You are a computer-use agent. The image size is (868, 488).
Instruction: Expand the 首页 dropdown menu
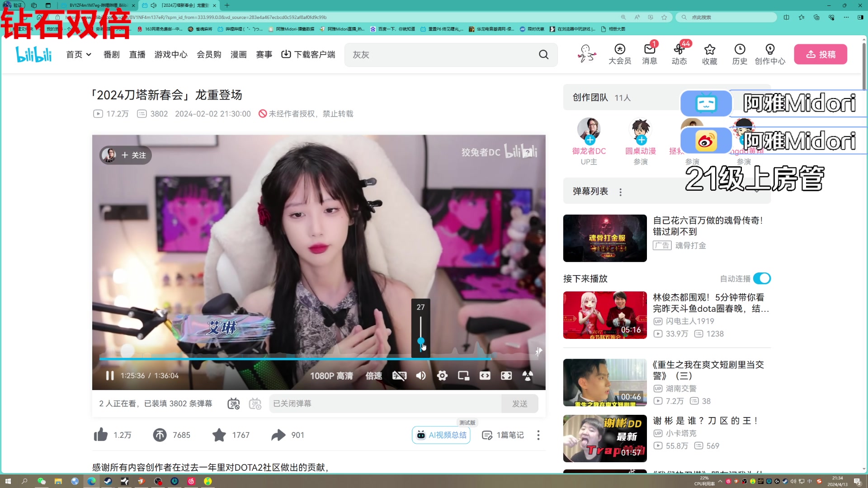tap(79, 54)
